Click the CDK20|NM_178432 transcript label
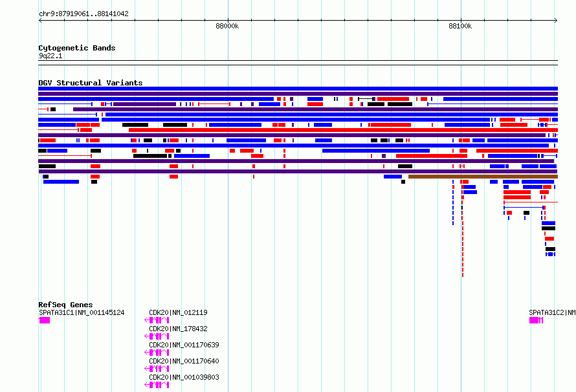Screen dimensions: 576x392 tap(178, 329)
